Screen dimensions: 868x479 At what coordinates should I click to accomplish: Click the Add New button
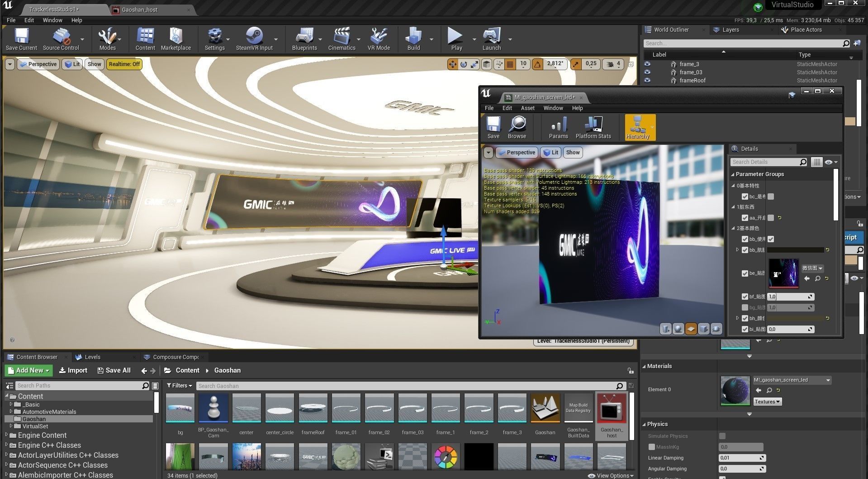coord(29,370)
